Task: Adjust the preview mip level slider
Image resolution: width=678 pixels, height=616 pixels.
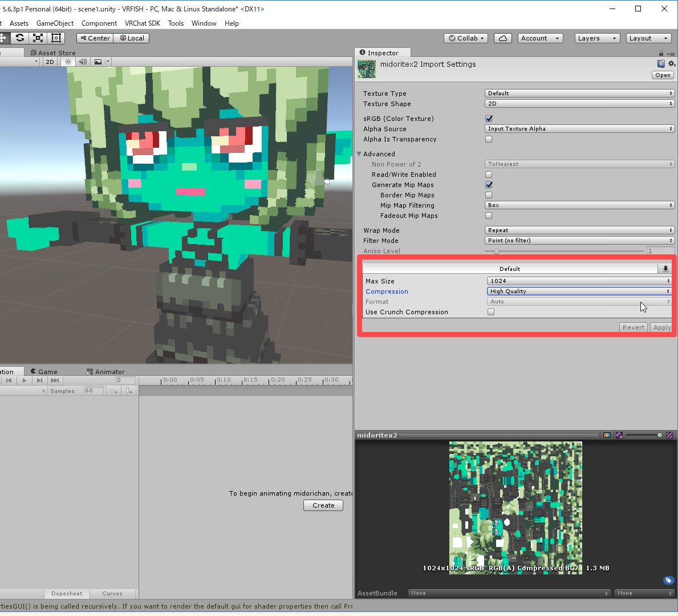Action: pos(643,435)
